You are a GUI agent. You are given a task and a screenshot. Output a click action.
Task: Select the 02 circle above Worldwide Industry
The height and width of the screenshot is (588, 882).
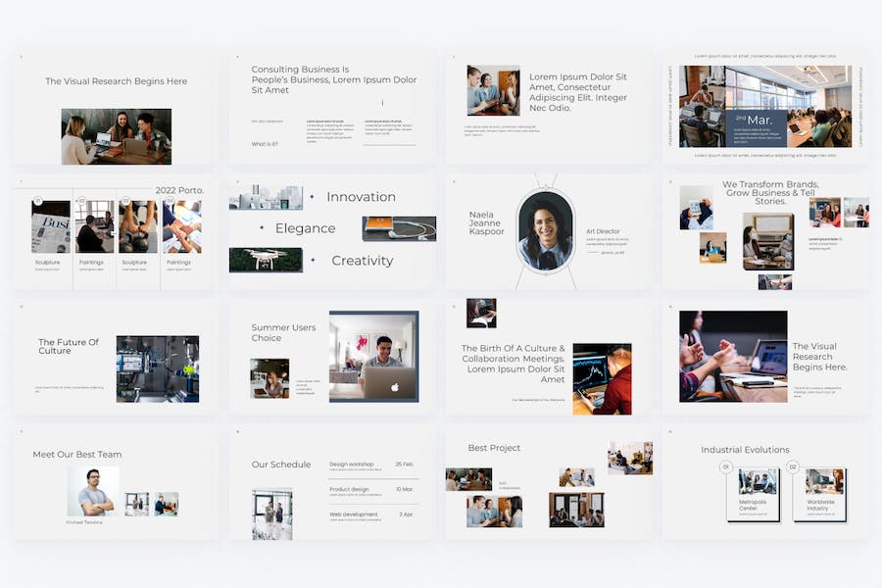coord(793,466)
